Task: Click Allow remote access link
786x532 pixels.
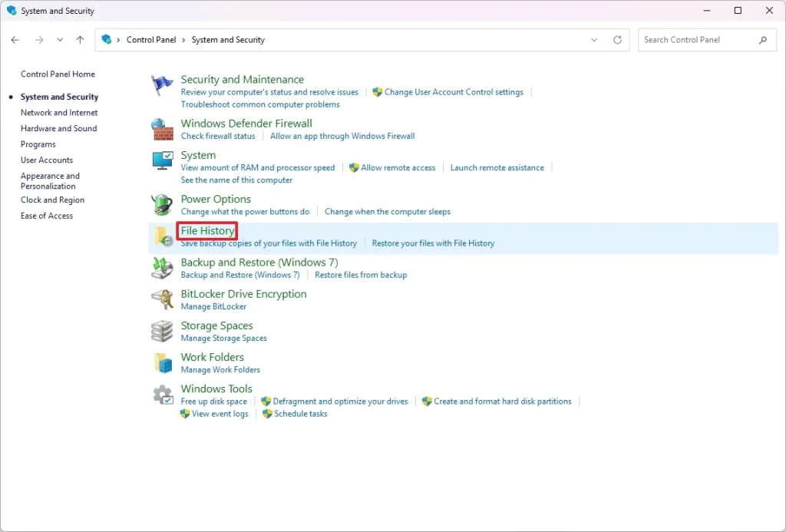Action: [398, 167]
